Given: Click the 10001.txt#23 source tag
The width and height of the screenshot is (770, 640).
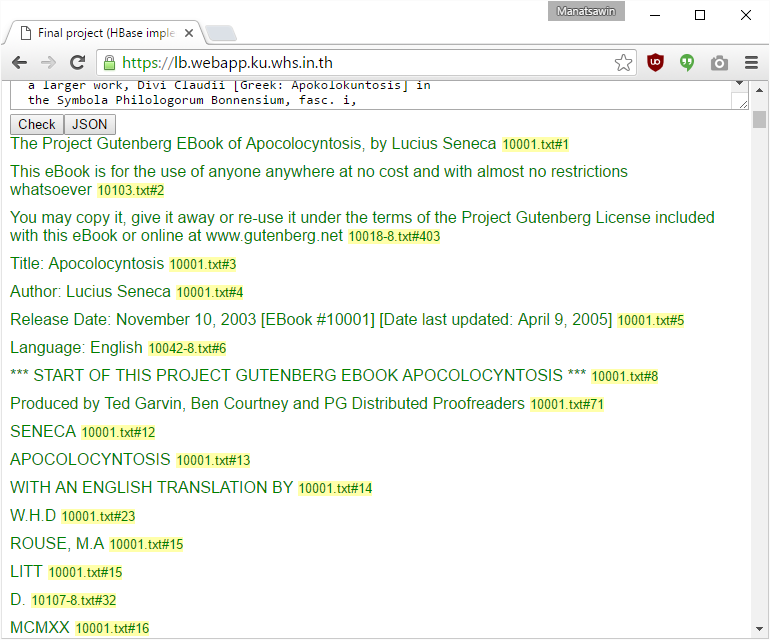Looking at the screenshot, I should tap(98, 517).
